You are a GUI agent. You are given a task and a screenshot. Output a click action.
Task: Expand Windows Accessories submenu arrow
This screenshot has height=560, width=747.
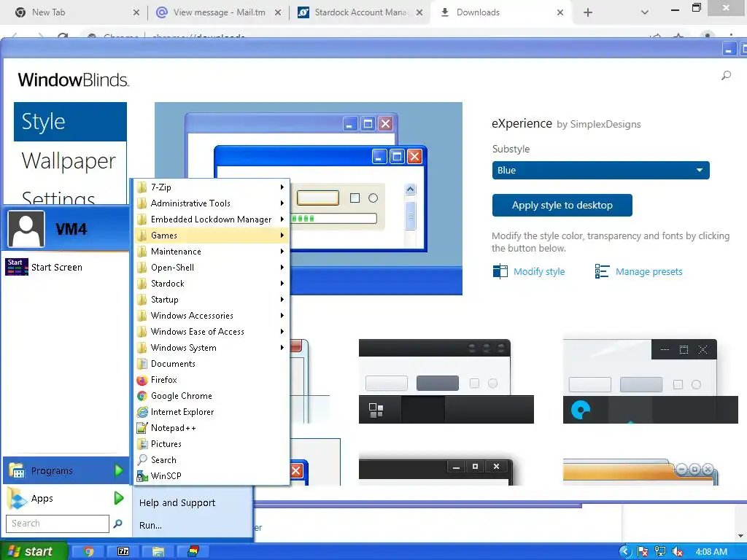click(x=282, y=316)
